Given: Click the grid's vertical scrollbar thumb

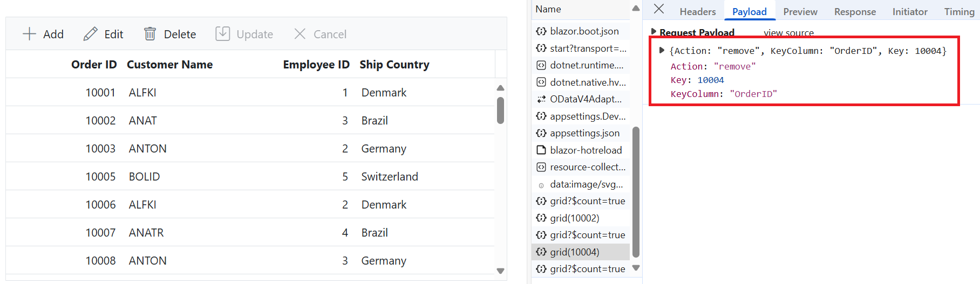Looking at the screenshot, I should 500,110.
